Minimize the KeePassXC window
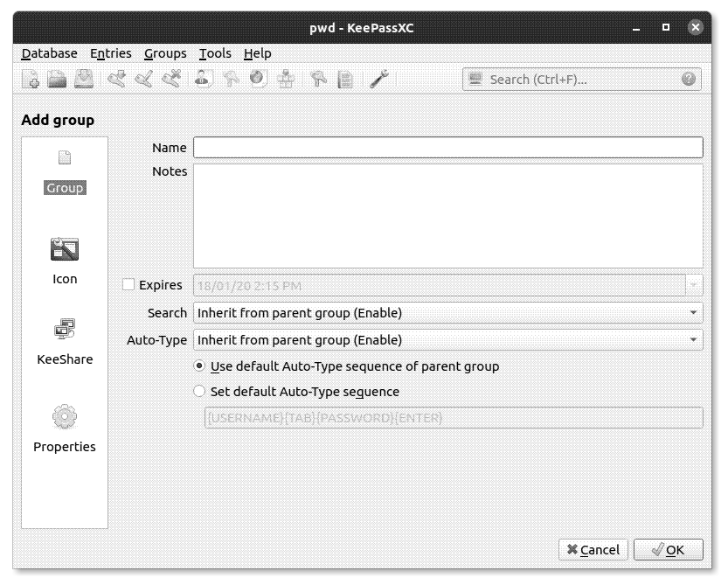The image size is (728, 585). pos(636,28)
